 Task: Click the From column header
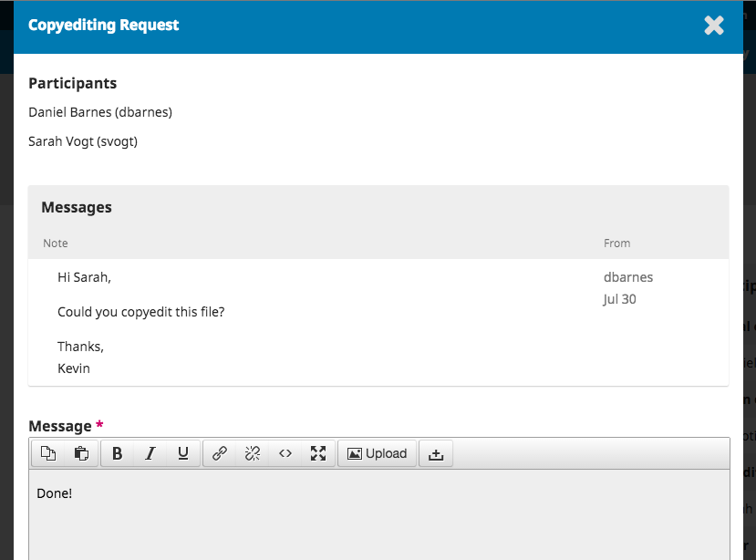[x=616, y=244]
